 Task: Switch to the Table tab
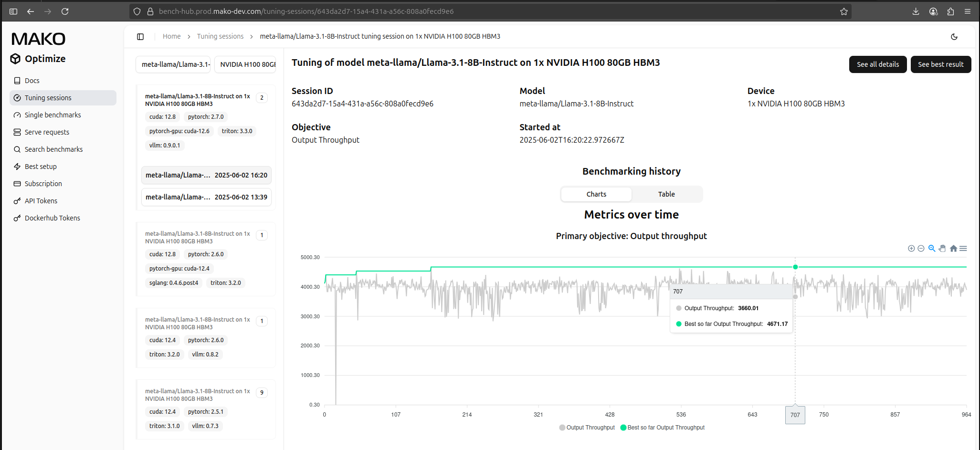(x=666, y=194)
